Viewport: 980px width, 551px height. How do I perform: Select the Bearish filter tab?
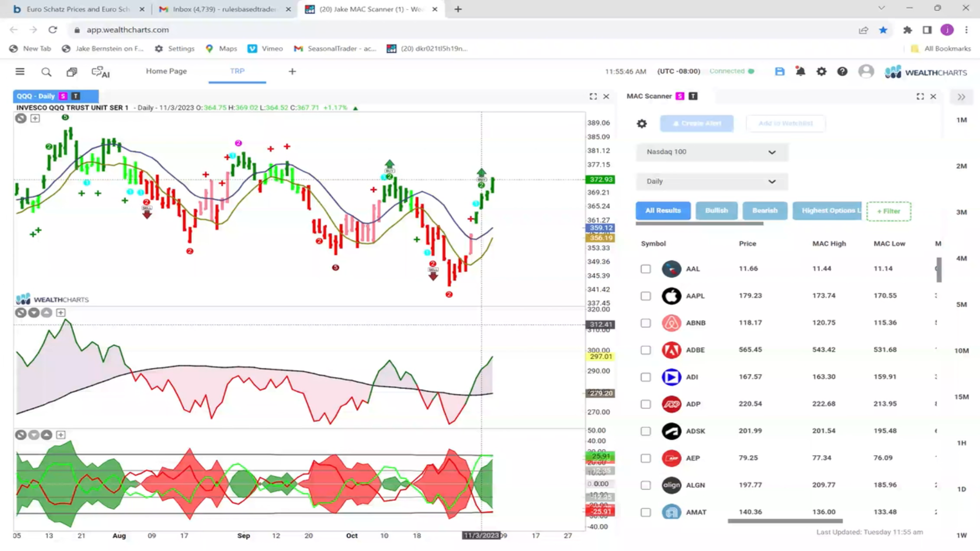point(765,211)
